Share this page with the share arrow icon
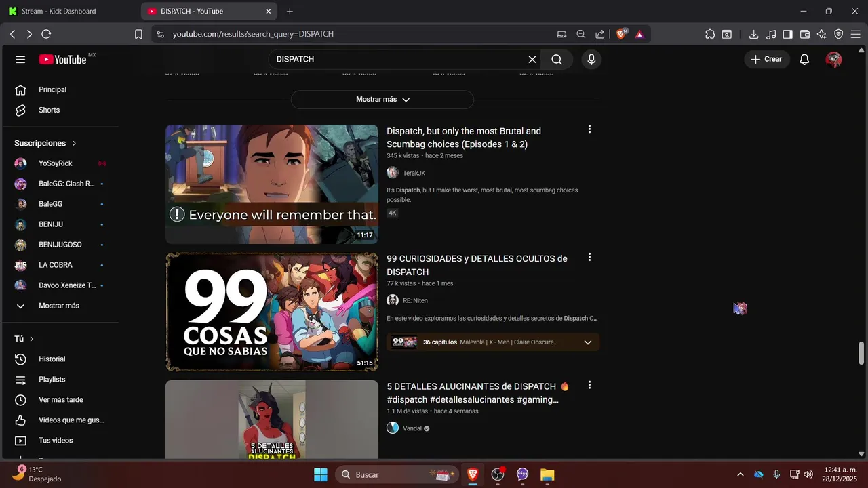Screen dimensions: 868x488 coord(600,34)
